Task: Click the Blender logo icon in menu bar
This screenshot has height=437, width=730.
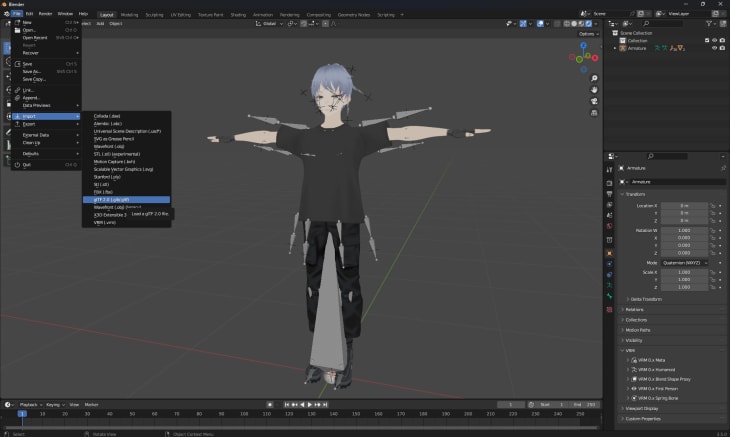Action: click(x=5, y=13)
